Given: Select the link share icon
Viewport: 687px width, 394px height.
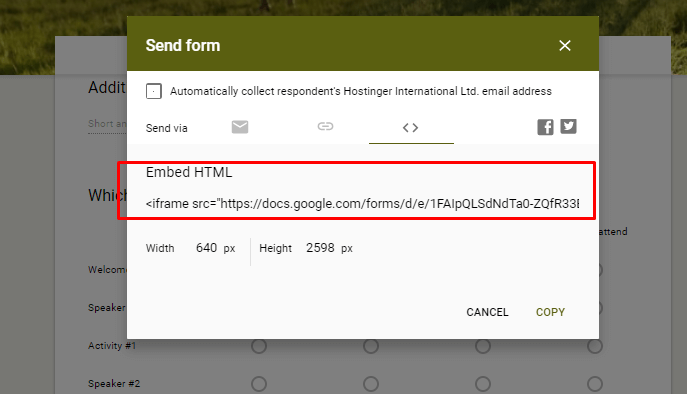Looking at the screenshot, I should (325, 127).
